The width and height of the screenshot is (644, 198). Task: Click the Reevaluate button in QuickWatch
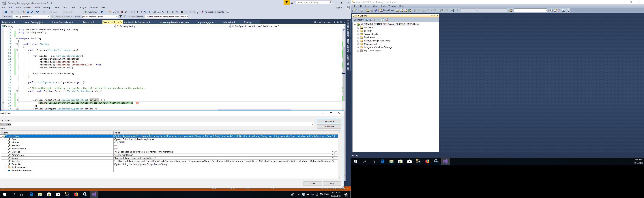(329, 121)
